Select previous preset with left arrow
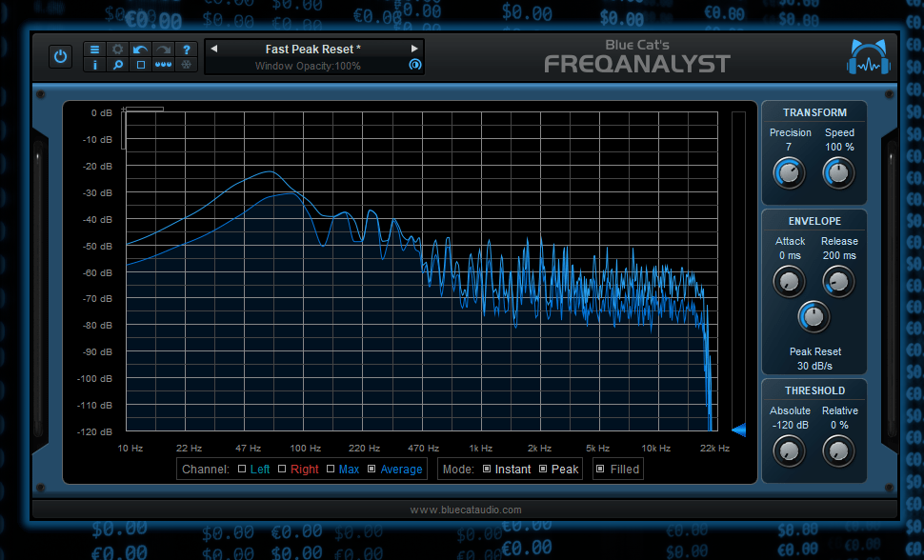Screen dimensions: 924x560 [214, 49]
